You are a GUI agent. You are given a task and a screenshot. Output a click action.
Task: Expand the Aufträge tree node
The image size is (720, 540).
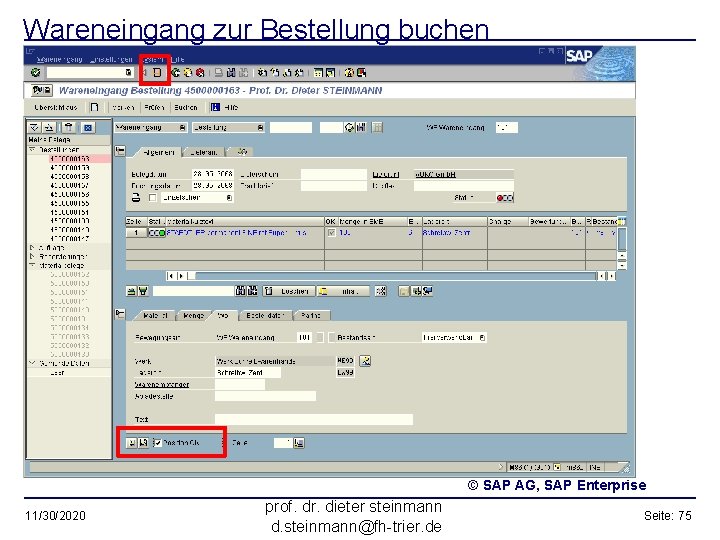coord(32,248)
